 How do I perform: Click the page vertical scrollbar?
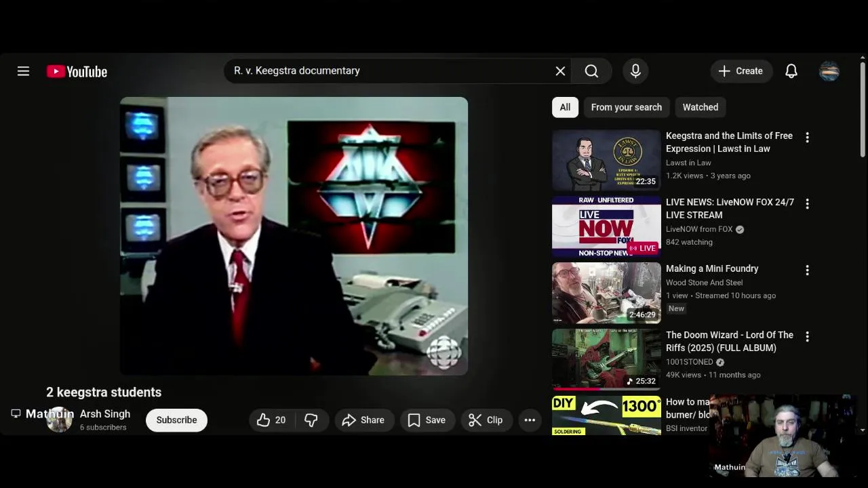click(x=862, y=108)
